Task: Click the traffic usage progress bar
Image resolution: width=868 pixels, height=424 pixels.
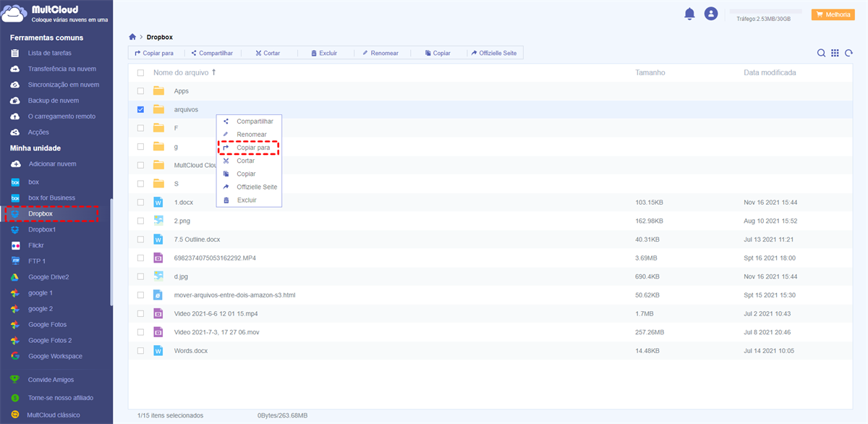Action: (767, 12)
